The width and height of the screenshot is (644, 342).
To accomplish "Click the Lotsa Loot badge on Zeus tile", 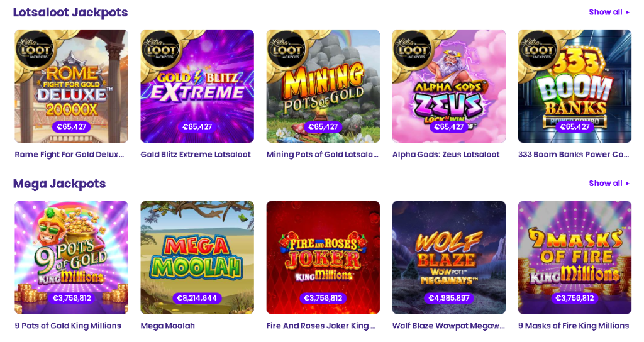I will (413, 50).
